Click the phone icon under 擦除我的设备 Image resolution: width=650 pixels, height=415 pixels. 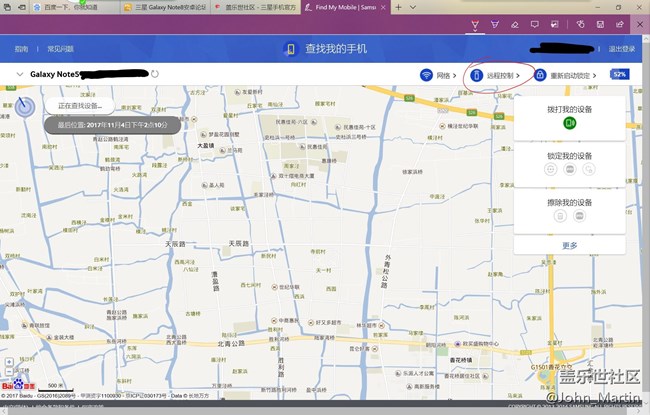coord(560,216)
